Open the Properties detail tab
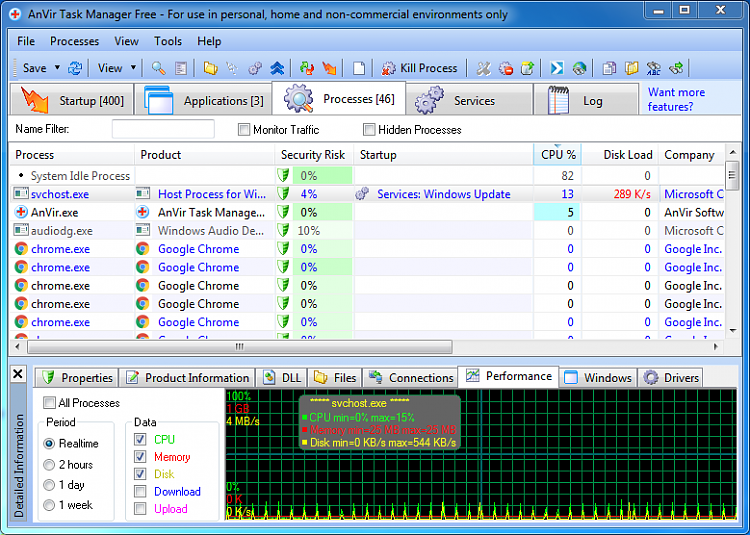Image resolution: width=750 pixels, height=535 pixels. (77, 378)
